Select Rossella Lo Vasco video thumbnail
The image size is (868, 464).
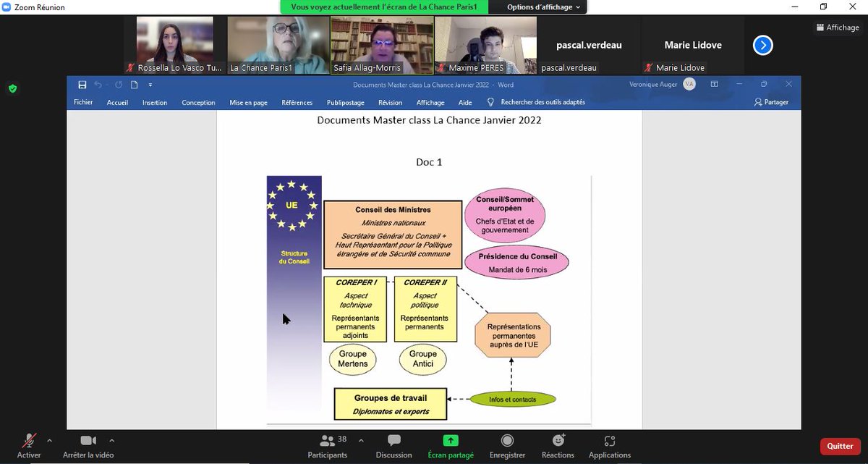176,45
